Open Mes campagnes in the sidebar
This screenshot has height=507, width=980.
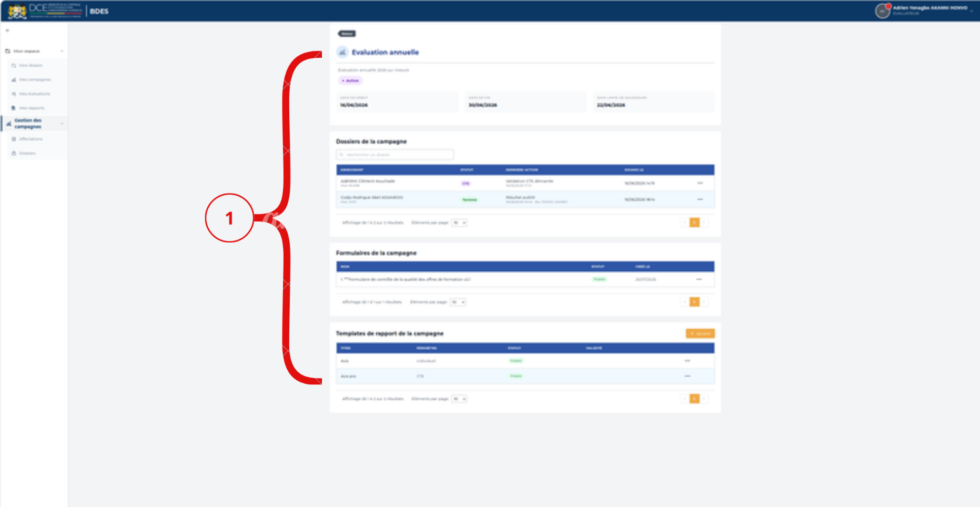(34, 80)
